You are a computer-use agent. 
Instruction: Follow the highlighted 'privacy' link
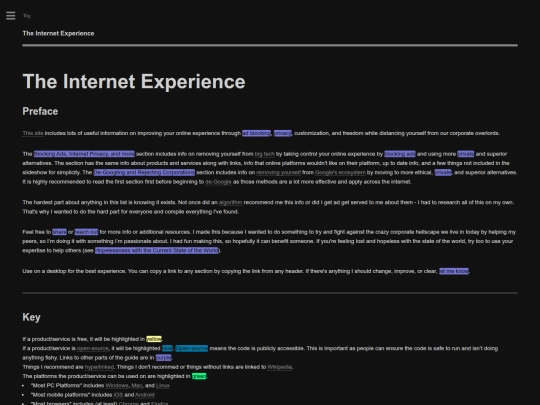click(x=283, y=133)
